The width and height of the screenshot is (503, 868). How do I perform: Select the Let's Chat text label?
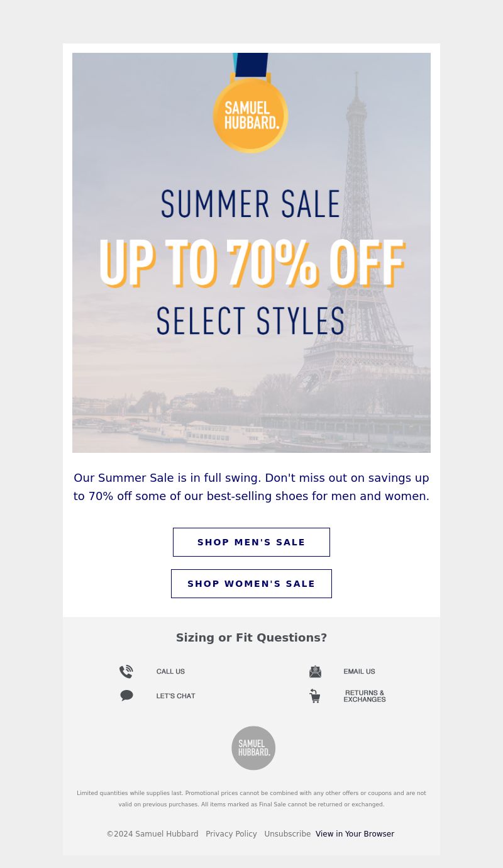pos(176,696)
